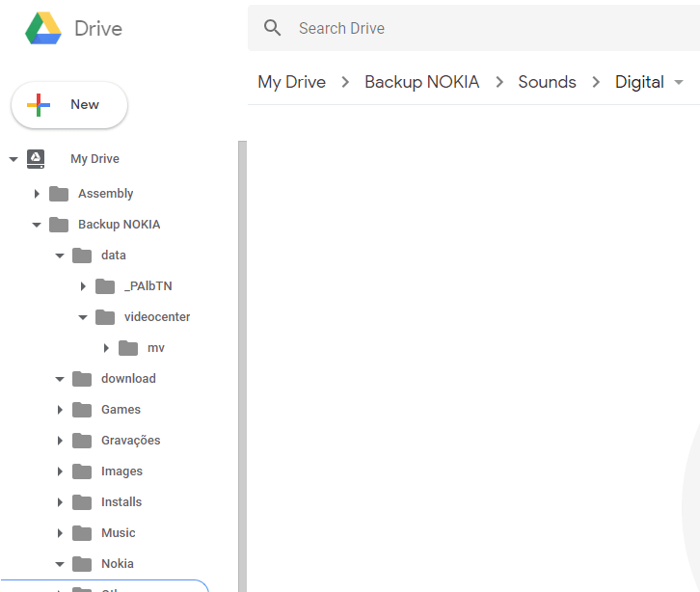Collapse the Backup NOKIA folder in tree
The image size is (700, 592).
(x=37, y=225)
